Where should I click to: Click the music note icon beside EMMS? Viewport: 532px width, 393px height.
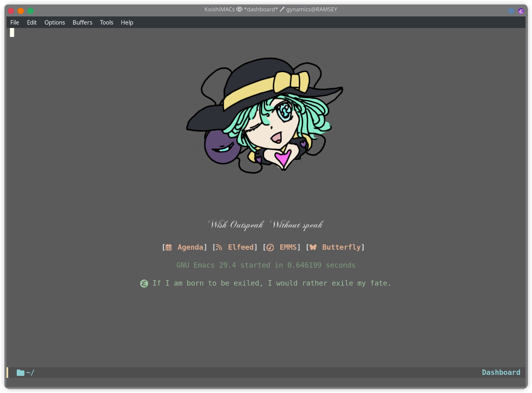coord(270,247)
